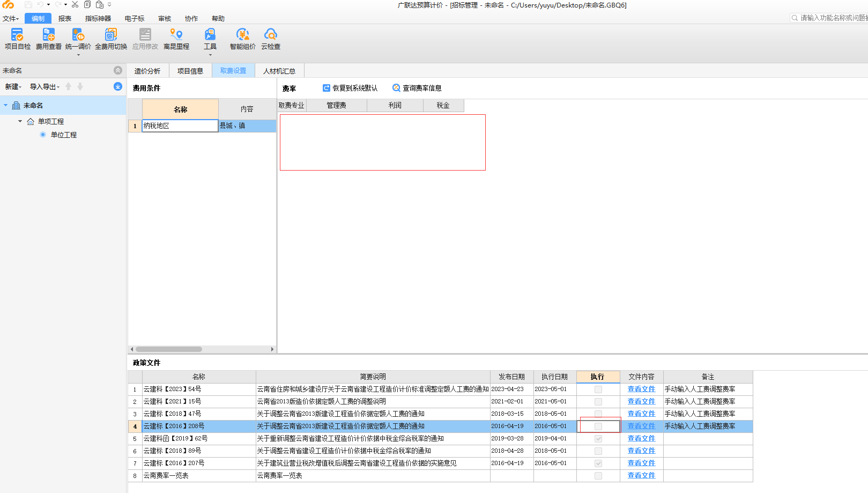Screen dimensions: 868x493
Task: Switch to the 人材机汇总 tab
Action: 279,71
